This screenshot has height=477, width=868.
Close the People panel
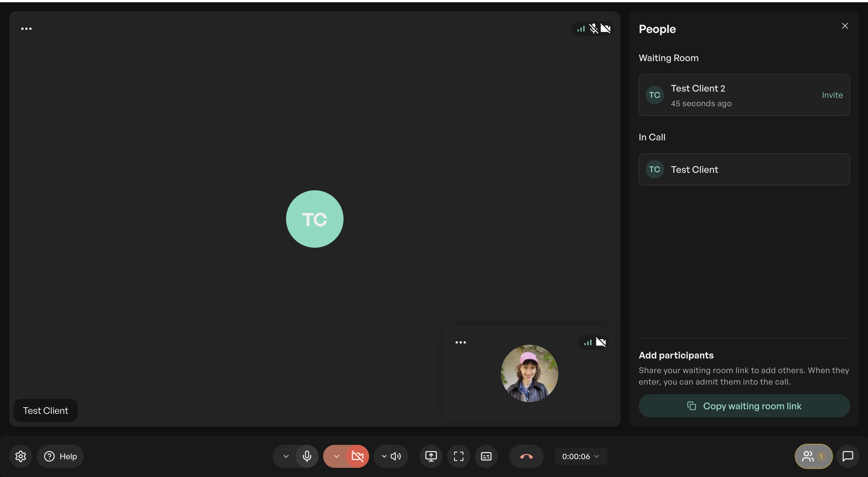[x=845, y=26]
